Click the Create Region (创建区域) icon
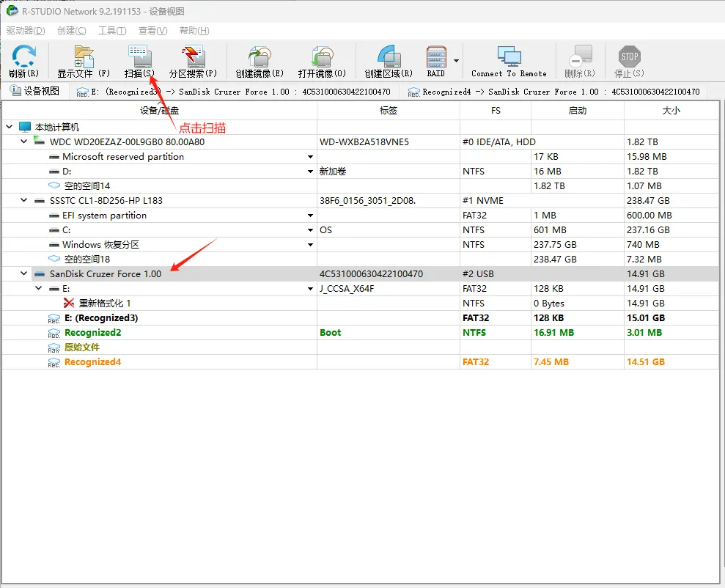725x588 pixels. click(389, 56)
